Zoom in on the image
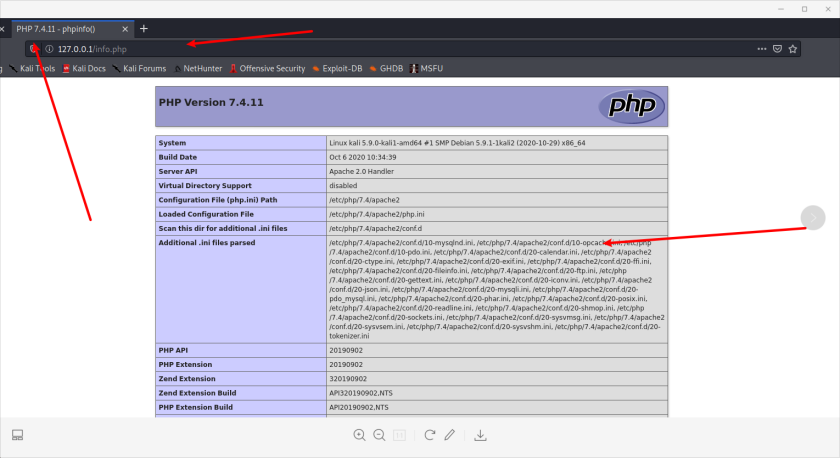This screenshot has height=459, width=840. click(x=359, y=435)
